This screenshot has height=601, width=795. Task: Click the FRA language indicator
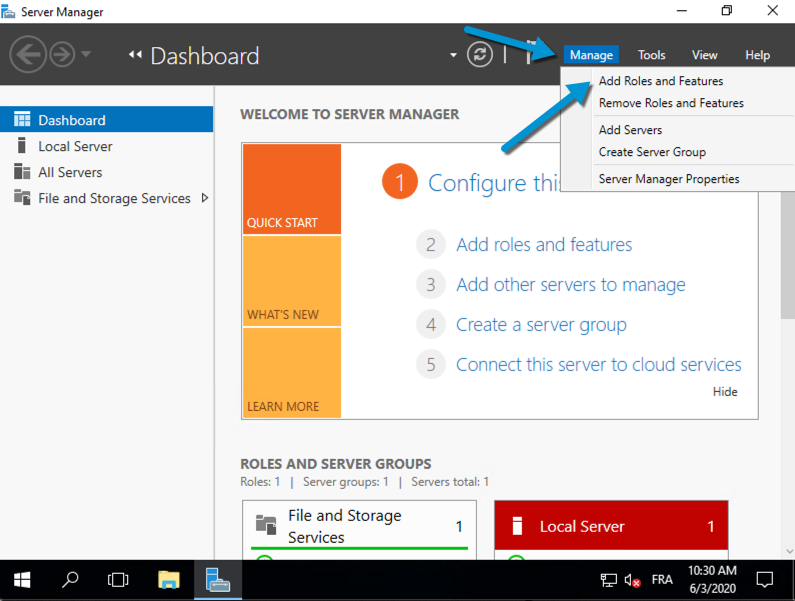point(662,580)
